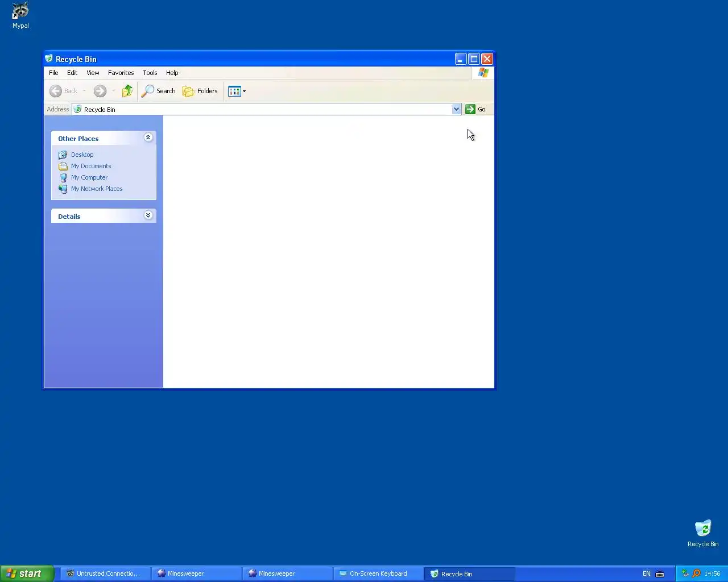Image resolution: width=728 pixels, height=582 pixels.
Task: Maximize the Recycle Bin window
Action: tap(474, 59)
